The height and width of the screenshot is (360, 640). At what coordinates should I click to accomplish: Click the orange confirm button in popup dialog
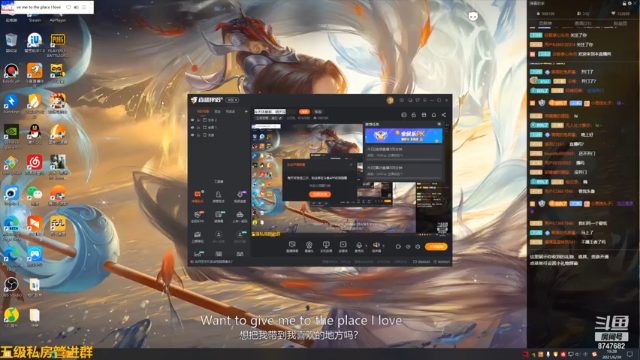tap(320, 194)
